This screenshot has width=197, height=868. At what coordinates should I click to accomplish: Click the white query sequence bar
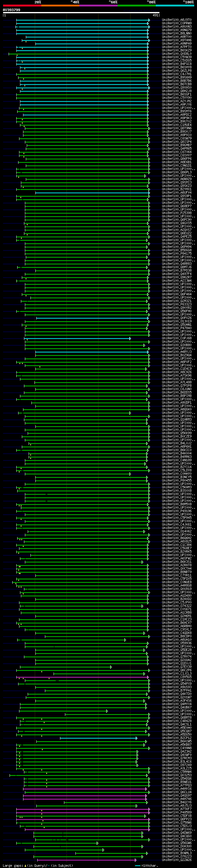pos(81,13)
